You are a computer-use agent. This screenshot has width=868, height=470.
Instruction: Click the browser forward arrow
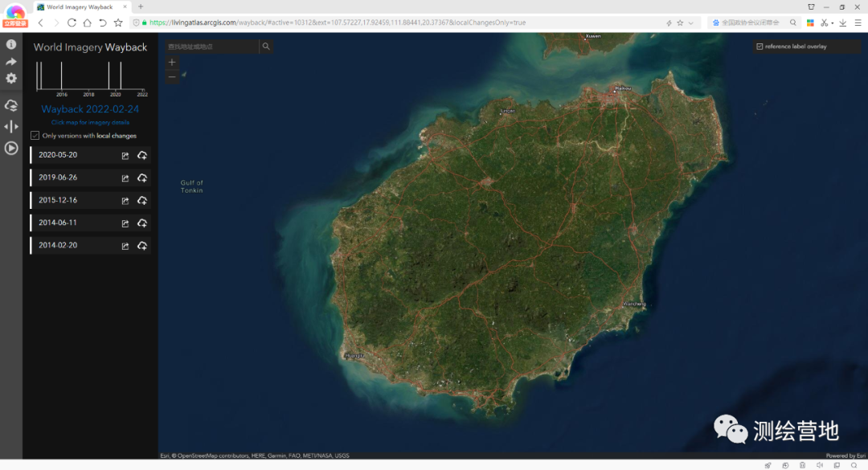coord(56,22)
